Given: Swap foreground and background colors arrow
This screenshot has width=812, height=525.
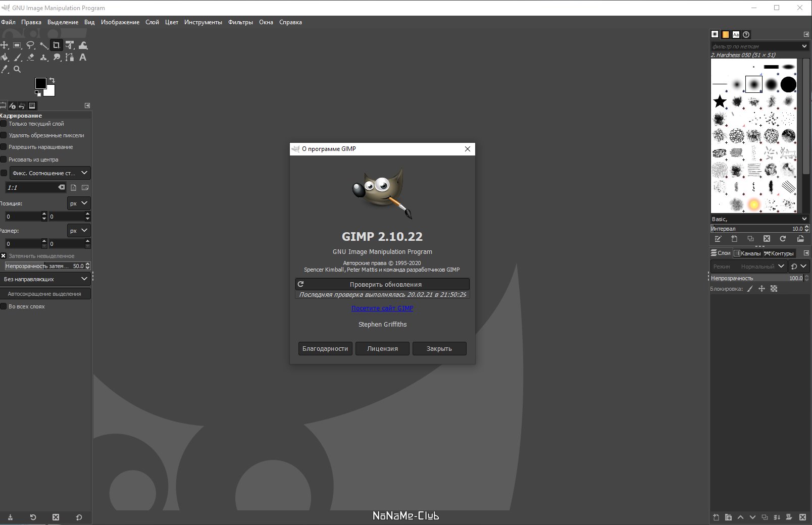Looking at the screenshot, I should pyautogui.click(x=52, y=81).
